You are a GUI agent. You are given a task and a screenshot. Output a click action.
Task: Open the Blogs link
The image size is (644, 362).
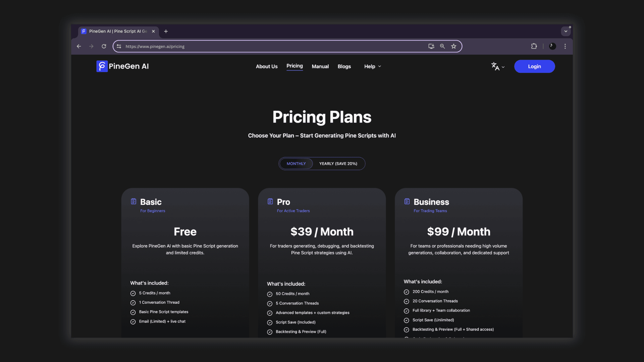click(344, 66)
